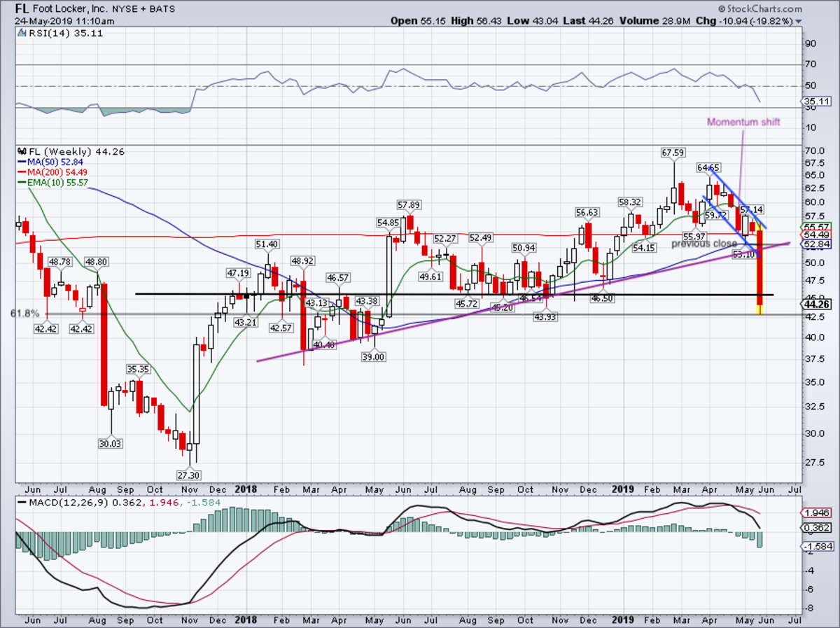The height and width of the screenshot is (628, 840).
Task: Click the 56.63 price label
Action: (588, 212)
